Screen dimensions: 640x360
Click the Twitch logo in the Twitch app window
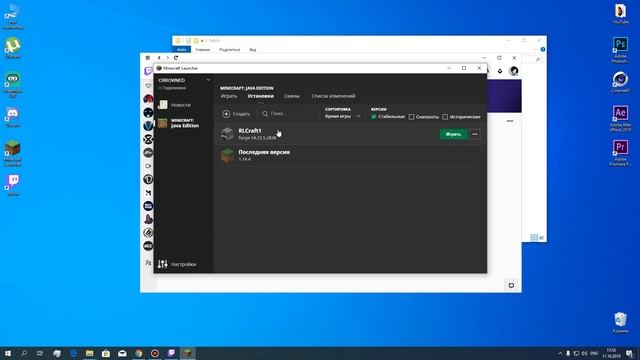(148, 71)
